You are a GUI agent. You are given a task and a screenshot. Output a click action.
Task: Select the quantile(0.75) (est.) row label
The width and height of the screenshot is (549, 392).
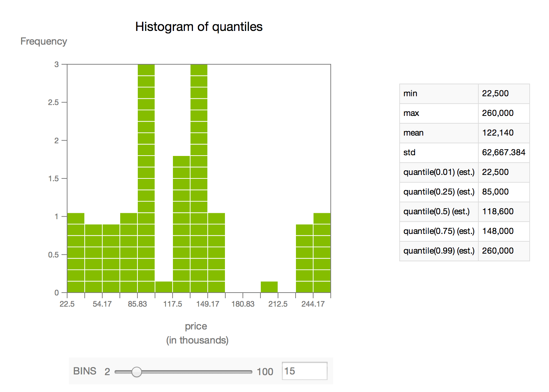[x=439, y=231]
